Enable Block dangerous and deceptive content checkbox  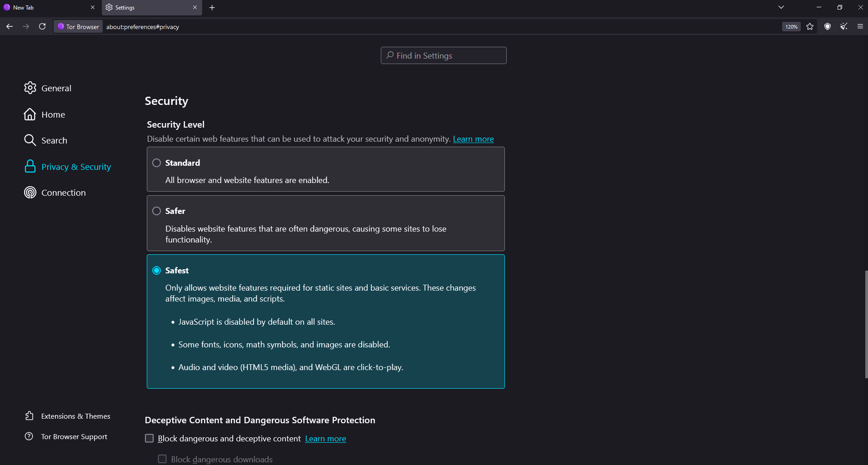150,438
